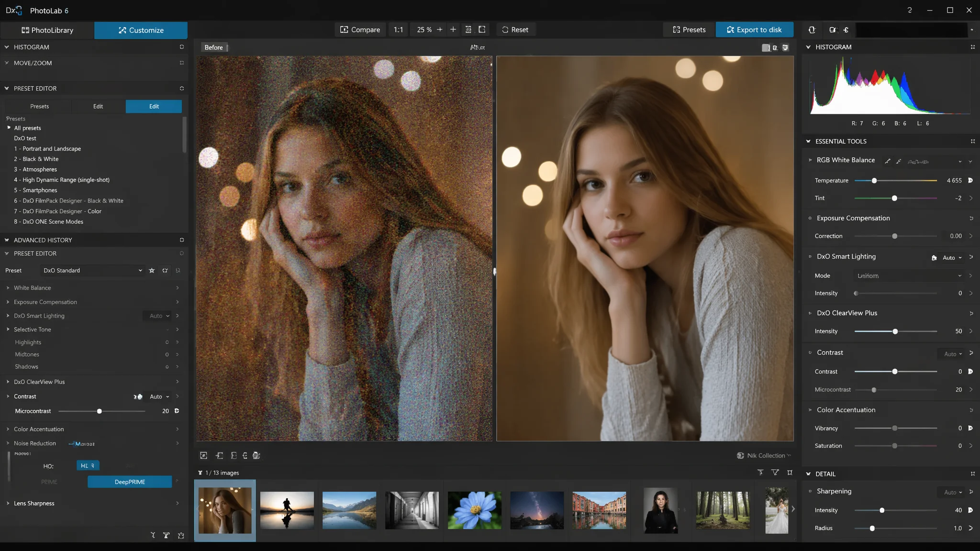Click the plus icon right after the 25 % value

(x=440, y=30)
